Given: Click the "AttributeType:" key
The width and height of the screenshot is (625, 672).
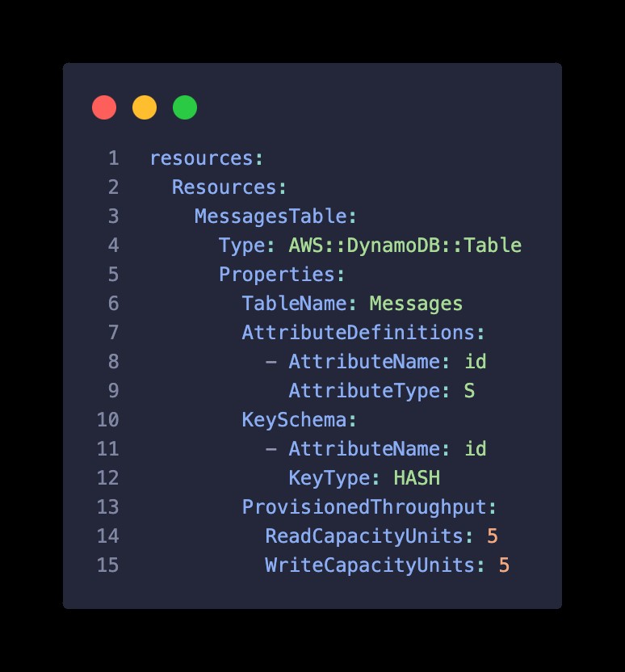Looking at the screenshot, I should 369,391.
